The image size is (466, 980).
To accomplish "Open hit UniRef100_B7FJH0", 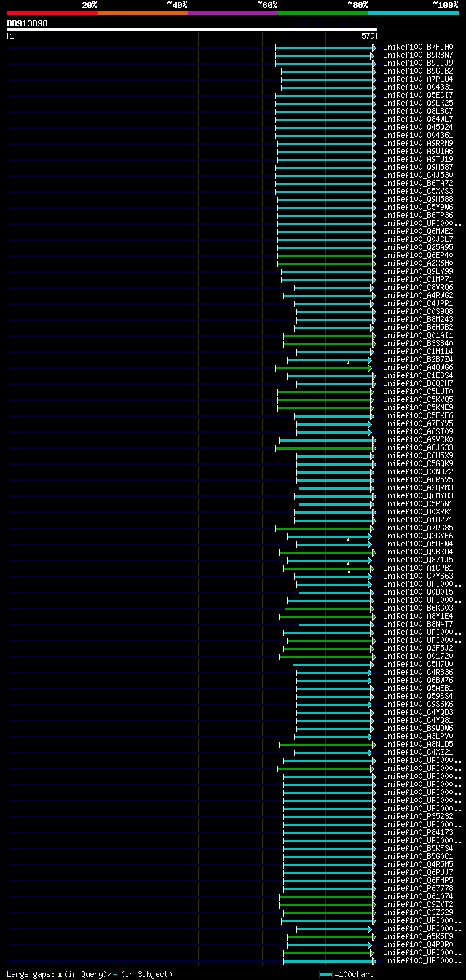I will [418, 47].
